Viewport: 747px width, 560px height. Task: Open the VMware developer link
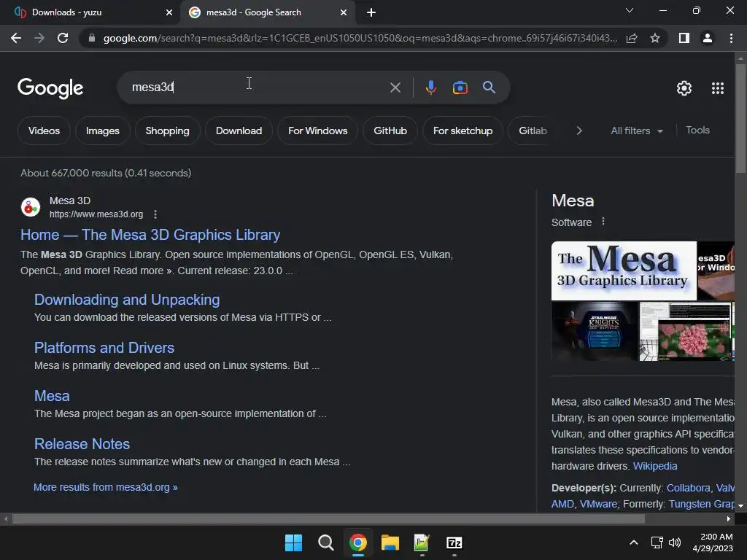pos(598,504)
